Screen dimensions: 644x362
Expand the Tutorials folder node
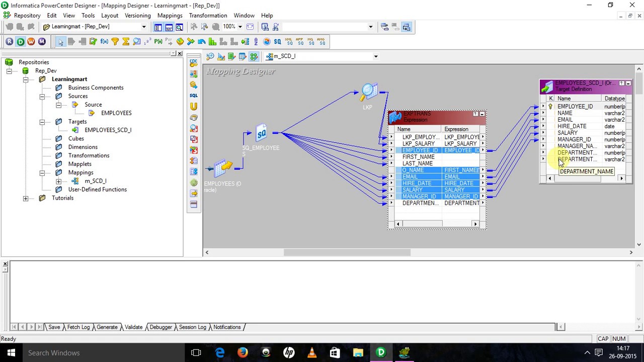(26, 198)
